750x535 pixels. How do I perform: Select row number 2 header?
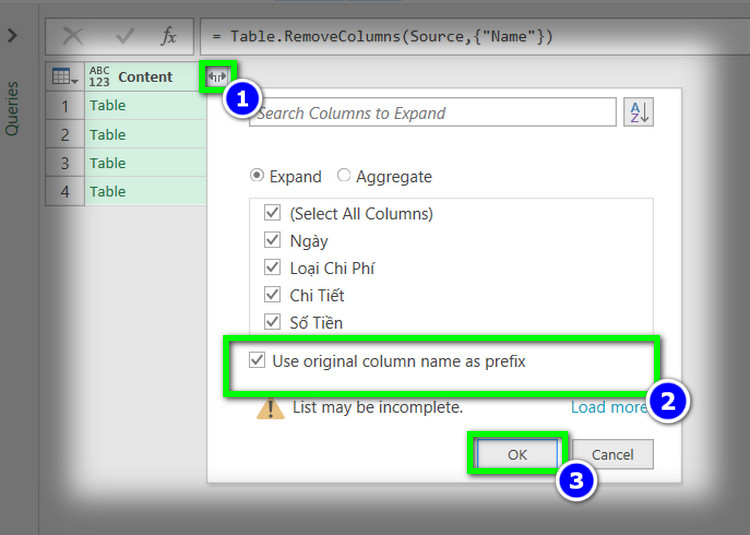pyautogui.click(x=65, y=134)
